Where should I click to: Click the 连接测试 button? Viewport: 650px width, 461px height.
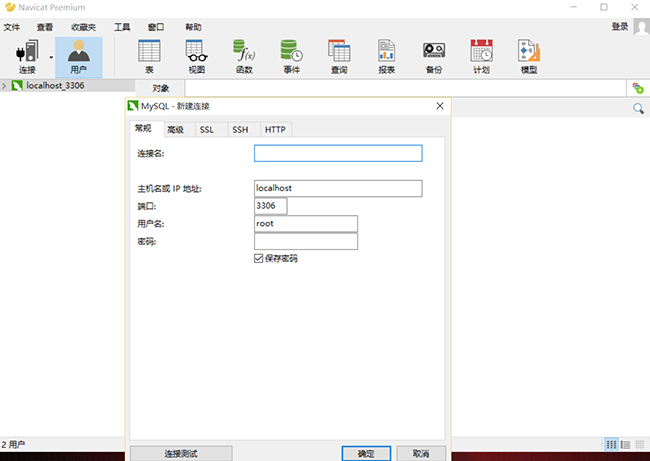[181, 454]
